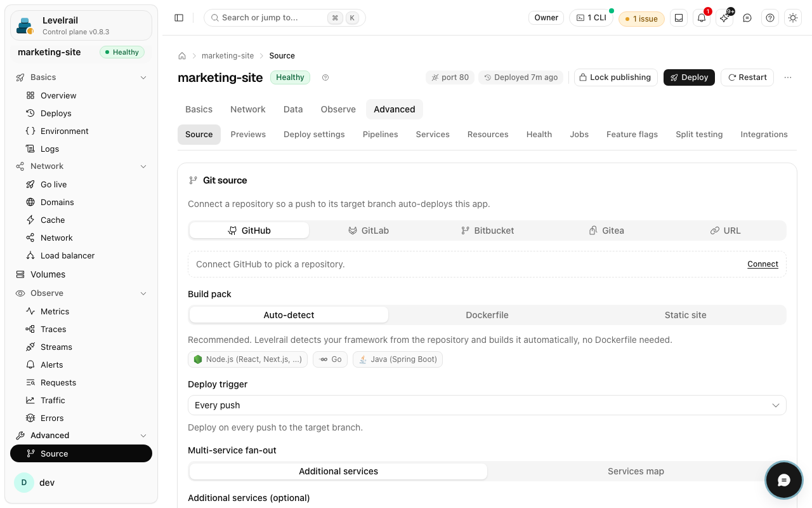Click the marketing-site breadcrumb link
812x508 pixels.
(228, 56)
